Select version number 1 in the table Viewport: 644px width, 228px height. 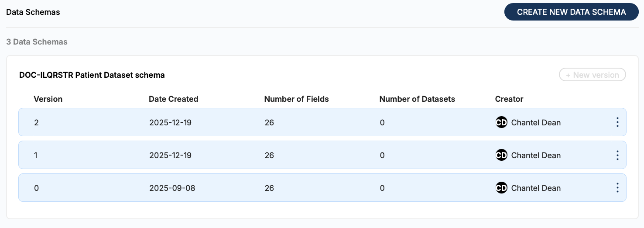[36, 155]
